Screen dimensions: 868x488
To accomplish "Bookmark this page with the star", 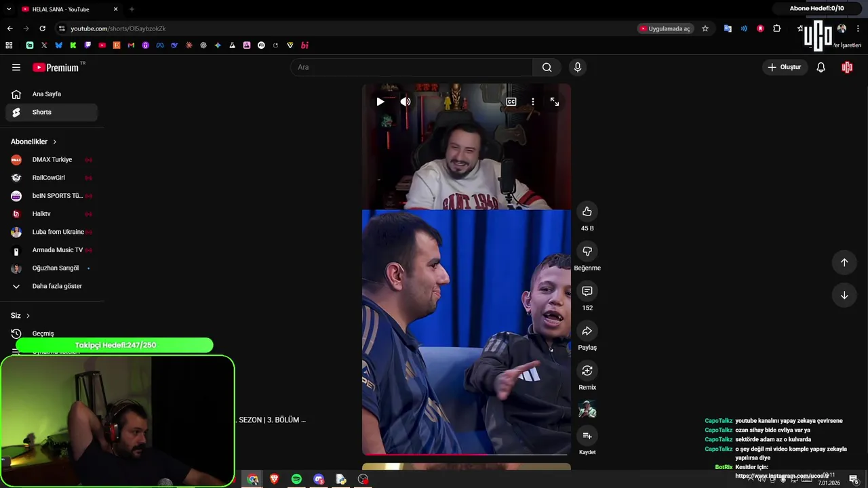I will (705, 28).
